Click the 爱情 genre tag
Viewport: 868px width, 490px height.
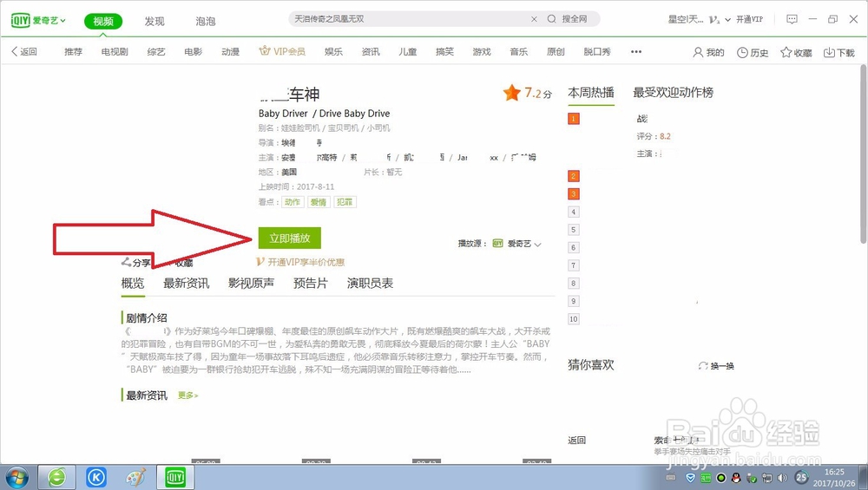[x=319, y=202]
